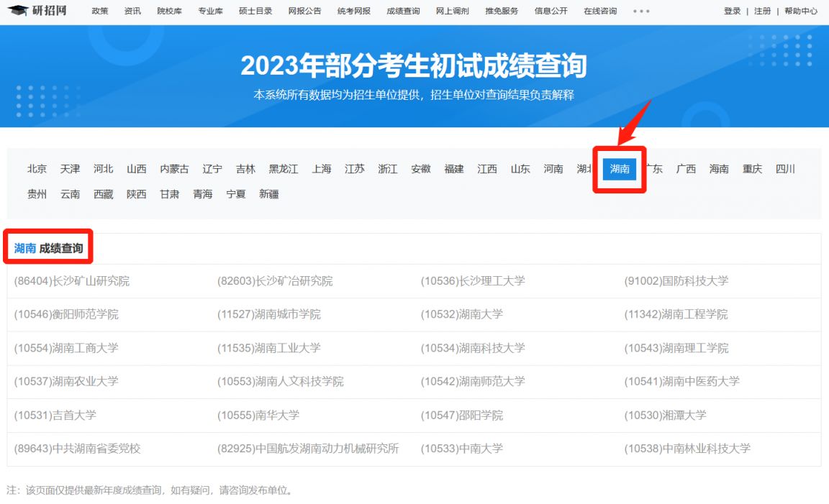Select the 江西 province tab
Image resolution: width=829 pixels, height=504 pixels.
487,169
